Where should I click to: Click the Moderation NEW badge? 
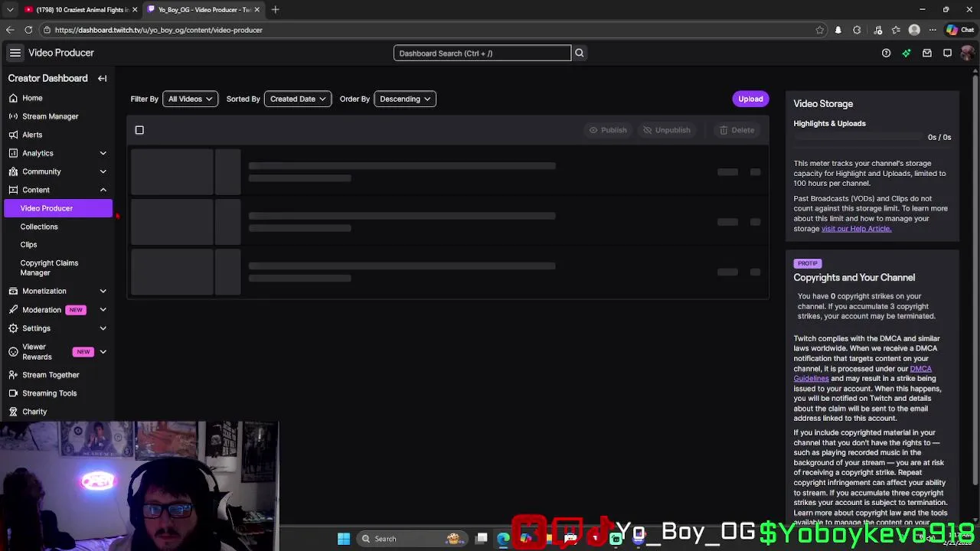pyautogui.click(x=76, y=310)
